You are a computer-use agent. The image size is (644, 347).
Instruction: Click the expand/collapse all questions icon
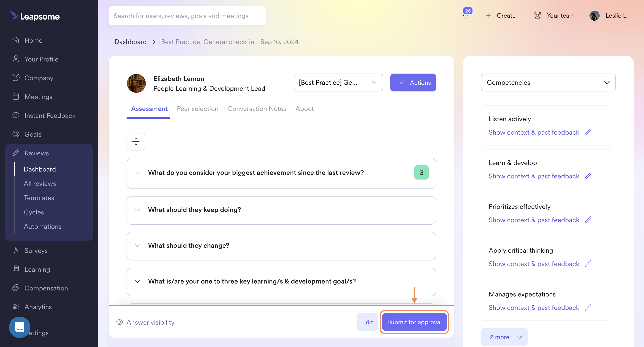click(136, 141)
